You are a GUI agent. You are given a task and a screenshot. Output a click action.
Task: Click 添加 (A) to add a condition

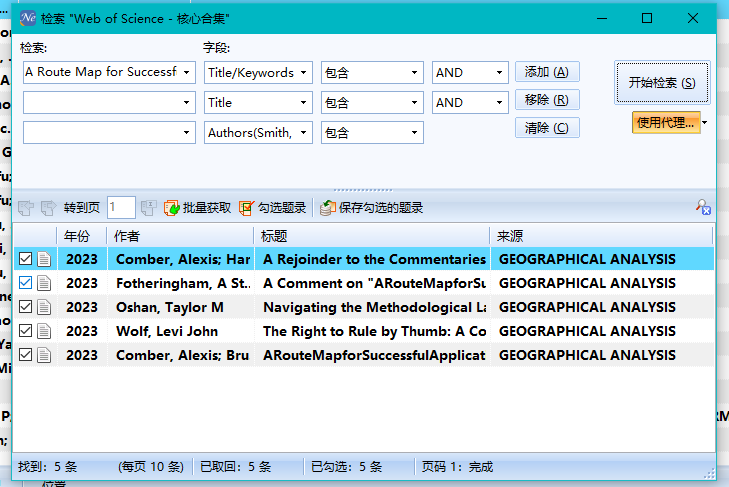coord(547,72)
